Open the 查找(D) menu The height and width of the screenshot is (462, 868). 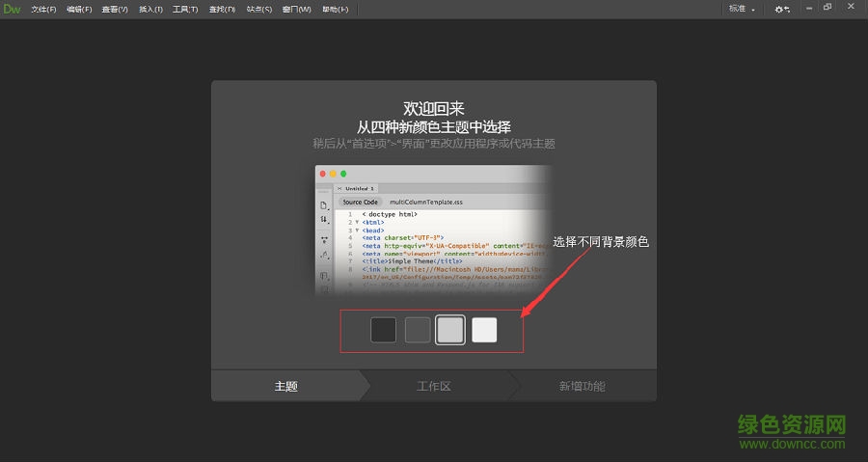point(222,9)
